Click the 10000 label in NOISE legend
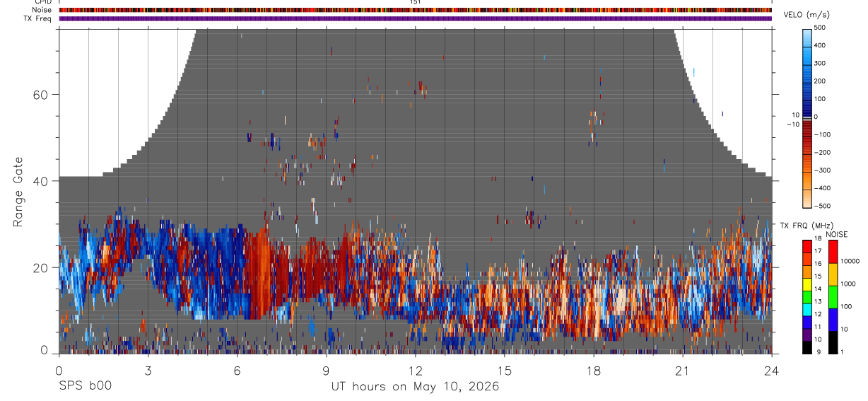This screenshot has height=401, width=868. 850,261
